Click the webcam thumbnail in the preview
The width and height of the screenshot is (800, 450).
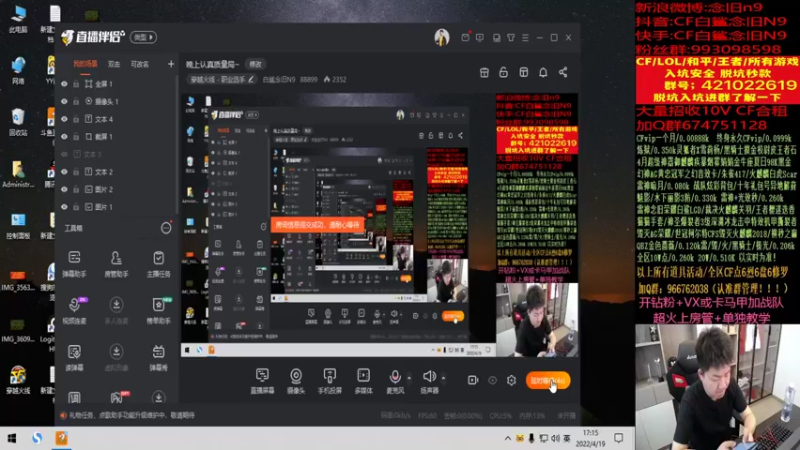(x=537, y=320)
